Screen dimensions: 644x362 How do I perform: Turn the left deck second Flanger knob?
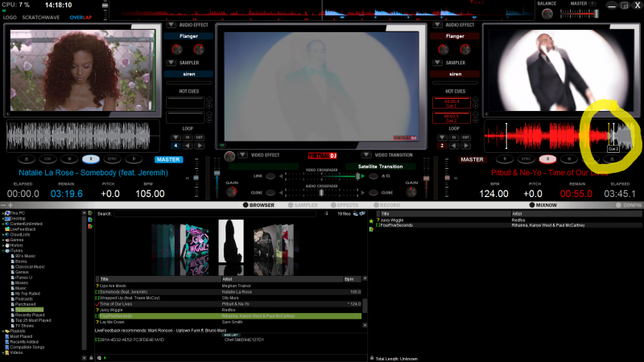tap(199, 50)
